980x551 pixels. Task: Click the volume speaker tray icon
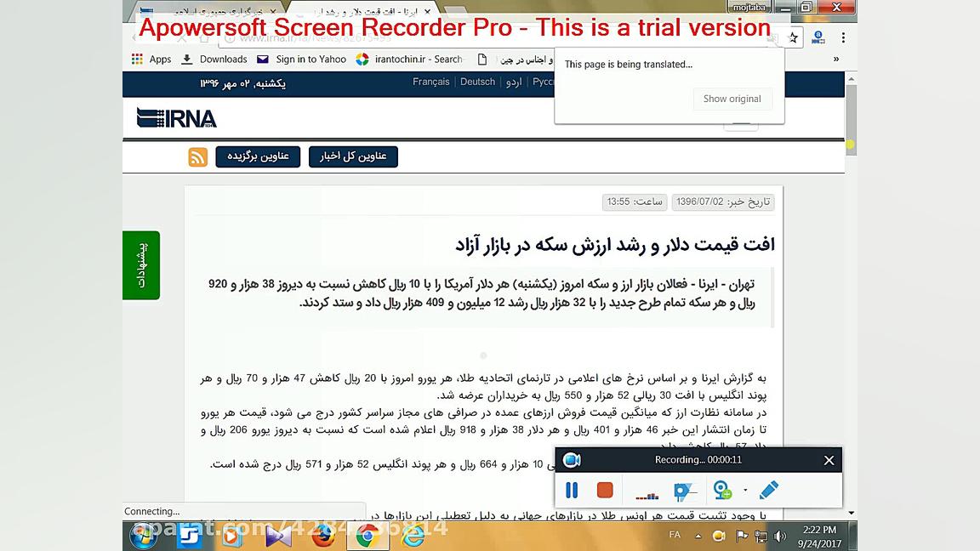(x=779, y=536)
